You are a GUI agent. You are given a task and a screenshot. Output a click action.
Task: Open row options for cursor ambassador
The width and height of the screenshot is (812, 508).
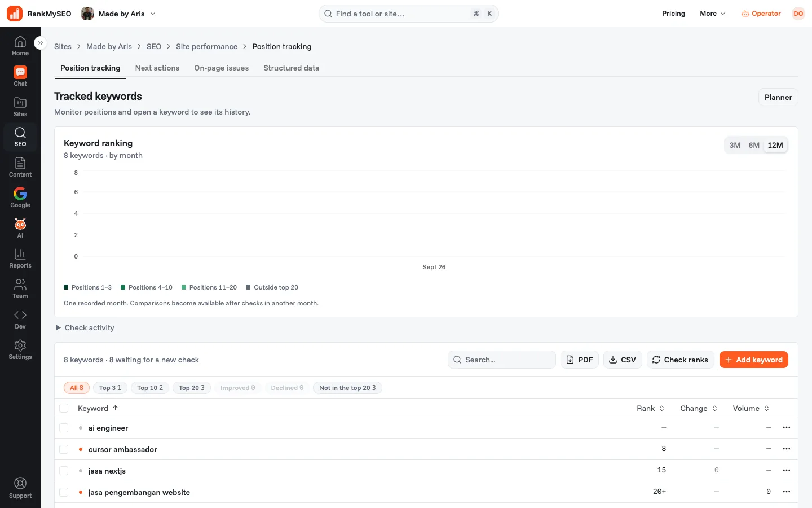click(787, 449)
